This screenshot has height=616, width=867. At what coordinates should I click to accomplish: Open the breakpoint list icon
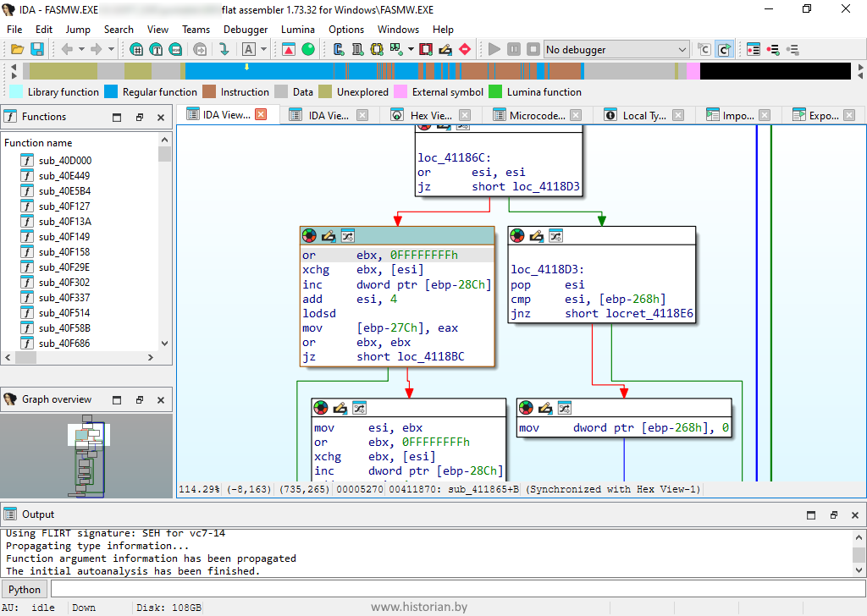click(754, 49)
